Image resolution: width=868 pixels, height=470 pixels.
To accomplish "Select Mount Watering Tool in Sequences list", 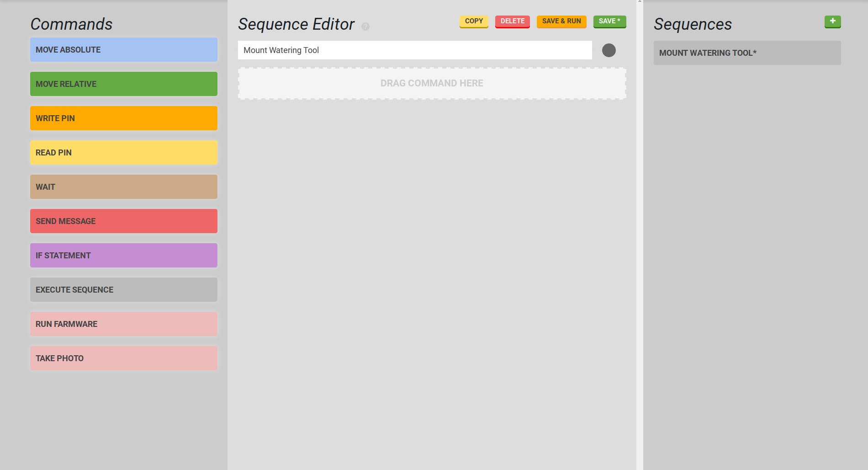I will [747, 53].
